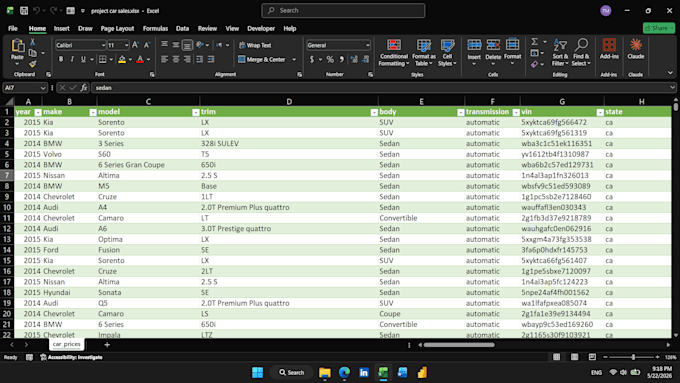Expand the body column filter dropdown
Image resolution: width=680 pixels, height=383 pixels.
coord(461,112)
